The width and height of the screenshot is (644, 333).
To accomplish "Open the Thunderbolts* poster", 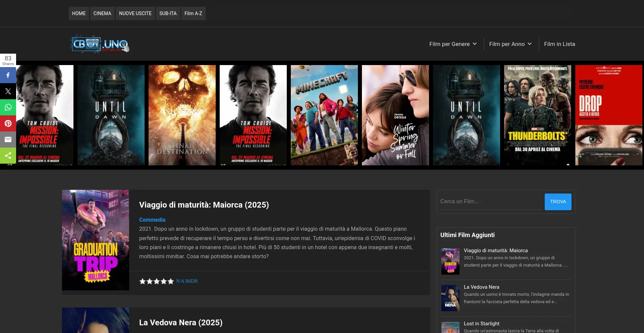I will click(x=538, y=115).
